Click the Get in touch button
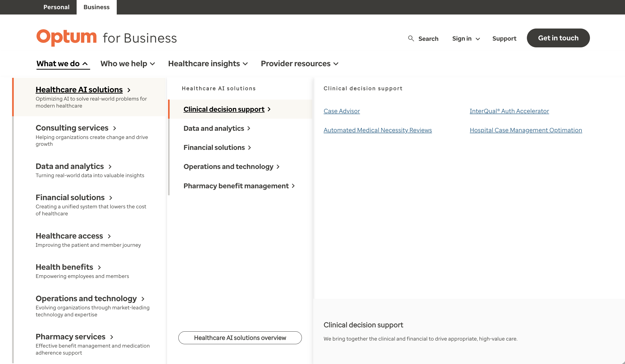Image resolution: width=625 pixels, height=364 pixels. tap(558, 38)
